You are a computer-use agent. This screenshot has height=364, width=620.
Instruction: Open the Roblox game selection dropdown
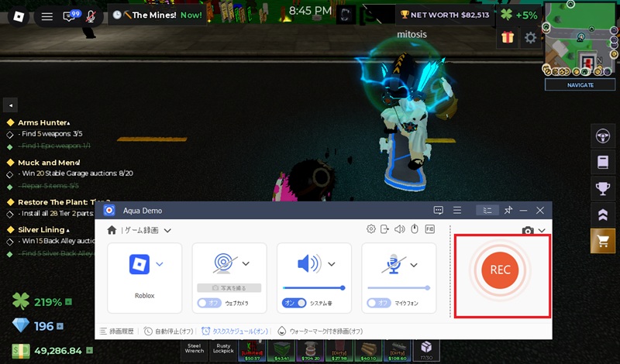click(160, 264)
